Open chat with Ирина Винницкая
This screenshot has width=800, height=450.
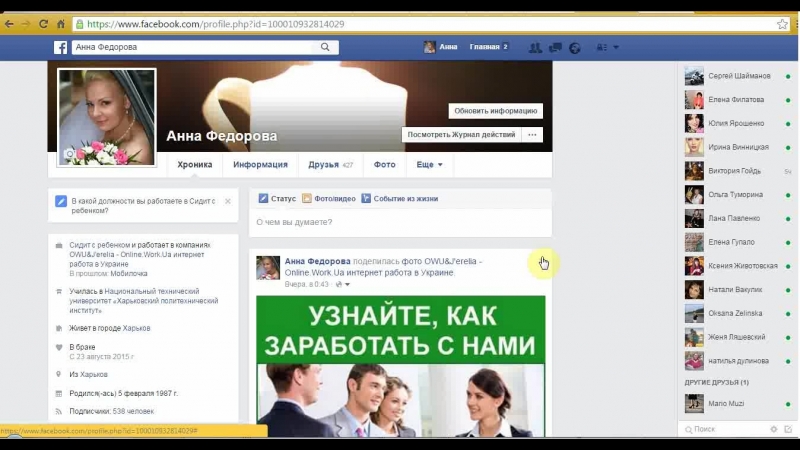point(738,147)
